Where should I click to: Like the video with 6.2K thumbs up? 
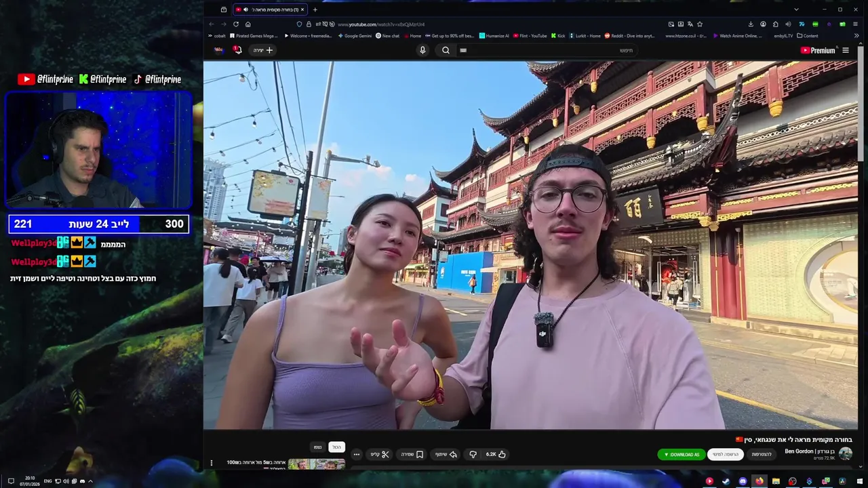click(496, 454)
